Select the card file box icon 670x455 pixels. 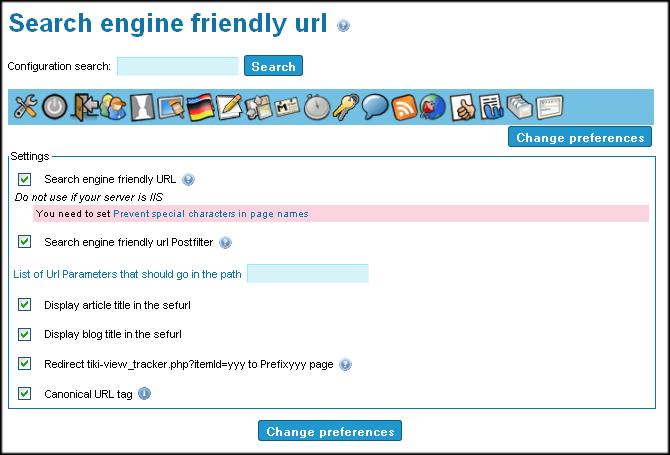pos(520,107)
